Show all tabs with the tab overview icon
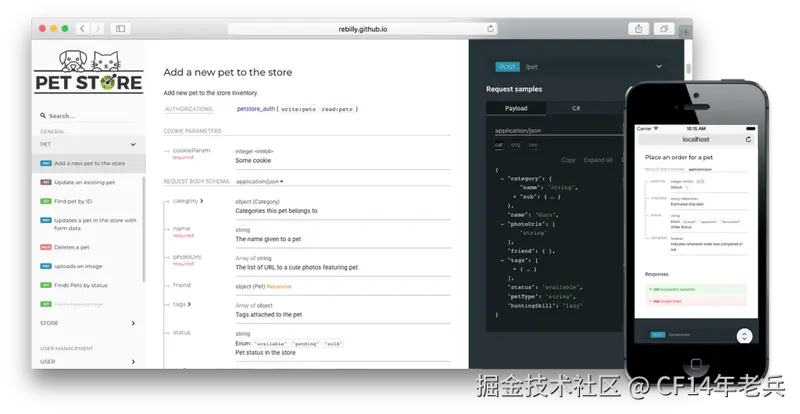Image resolution: width=800 pixels, height=414 pixels. (664, 29)
